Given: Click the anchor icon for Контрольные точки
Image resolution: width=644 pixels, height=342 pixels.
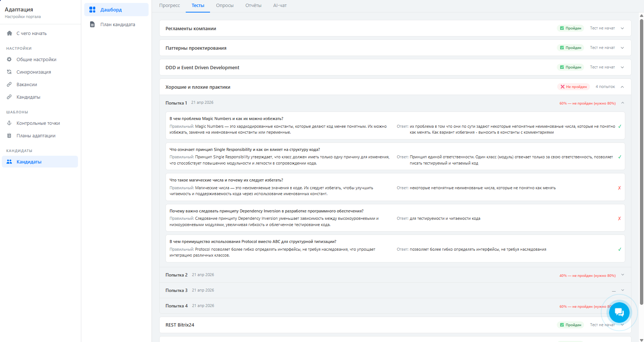Looking at the screenshot, I should [x=10, y=123].
